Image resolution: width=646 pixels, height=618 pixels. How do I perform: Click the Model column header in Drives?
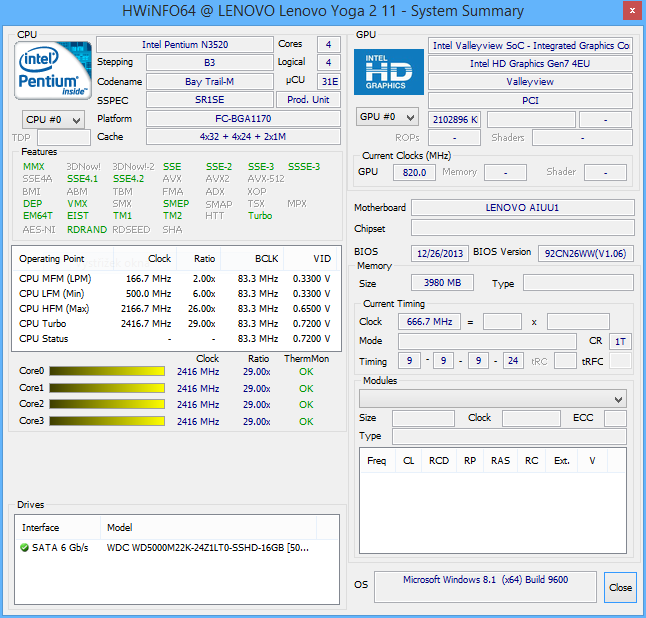click(120, 527)
